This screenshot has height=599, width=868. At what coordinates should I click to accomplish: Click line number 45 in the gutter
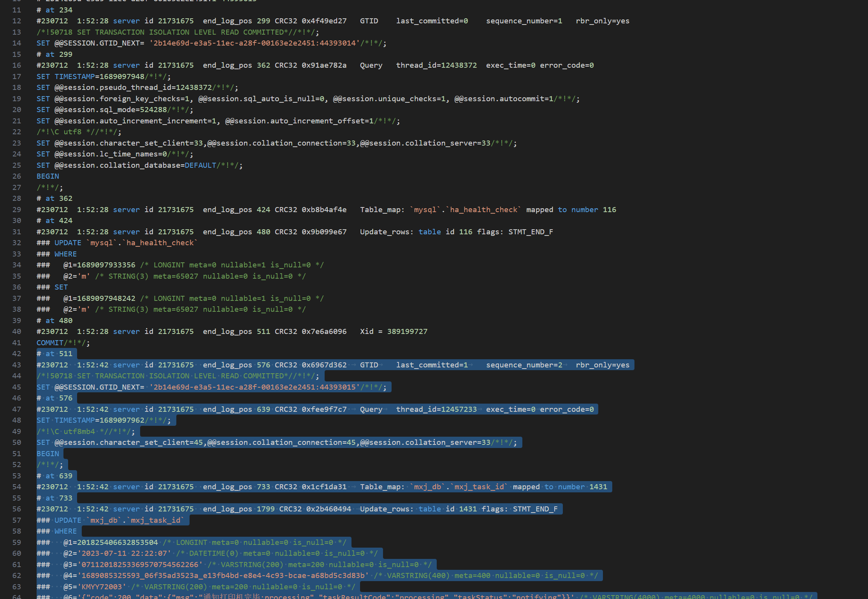17,387
